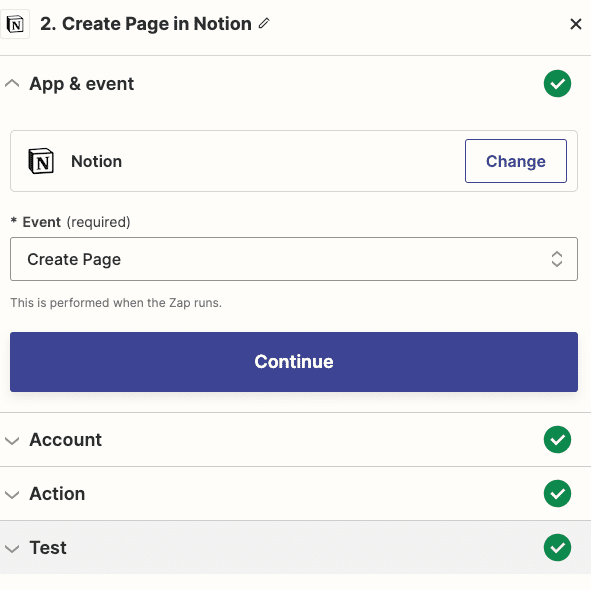The height and width of the screenshot is (590, 591).
Task: Open the Account section heading
Action: [x=66, y=440]
